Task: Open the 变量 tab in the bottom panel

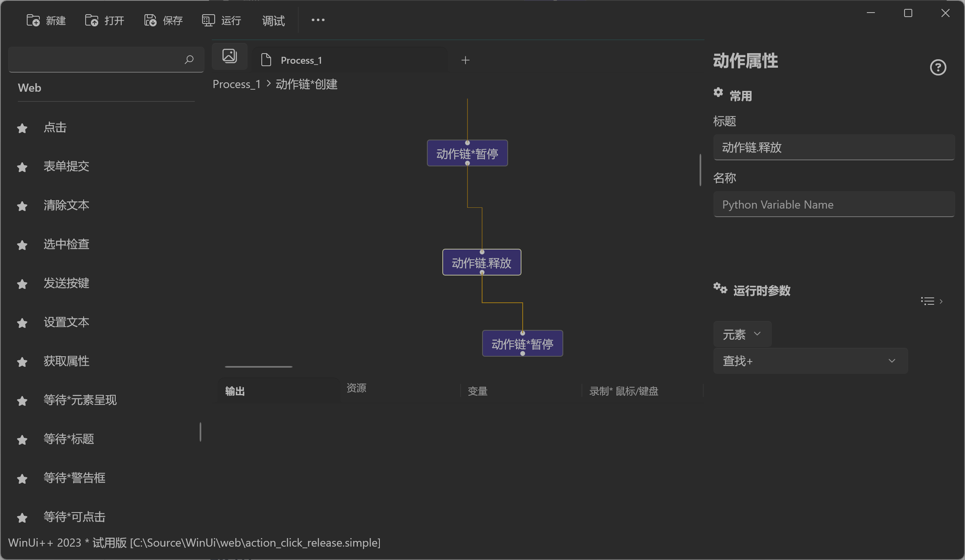Action: 477,391
